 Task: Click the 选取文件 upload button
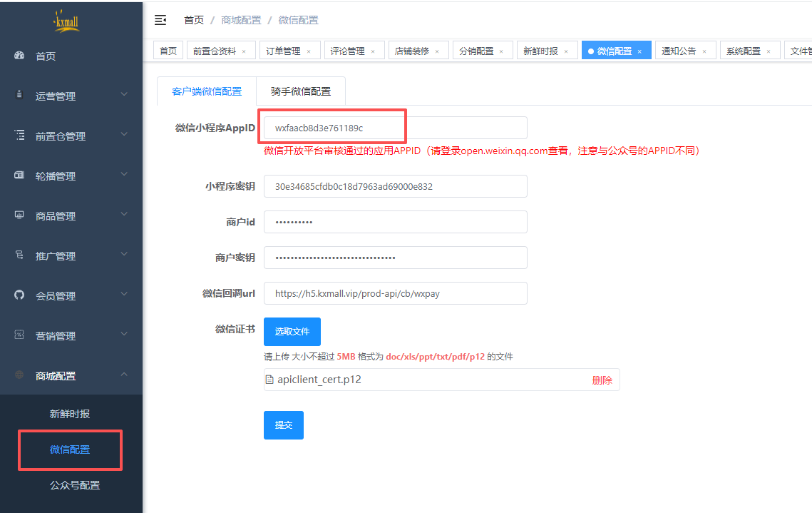pyautogui.click(x=292, y=332)
